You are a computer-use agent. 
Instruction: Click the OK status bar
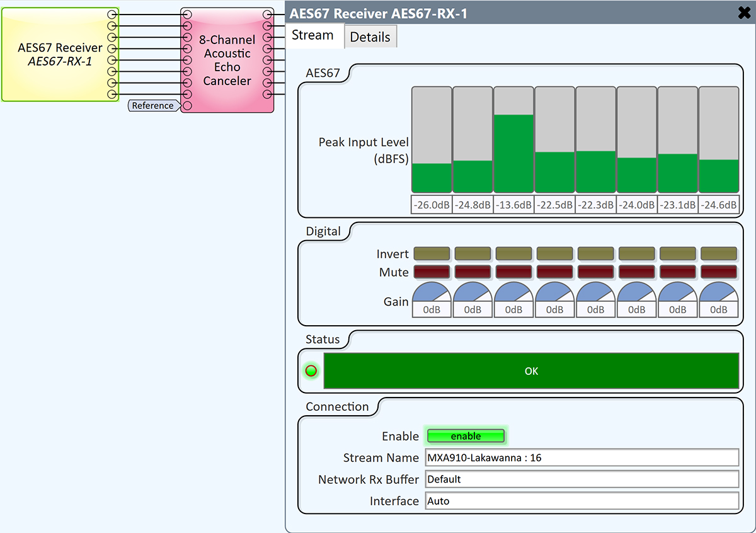point(531,371)
